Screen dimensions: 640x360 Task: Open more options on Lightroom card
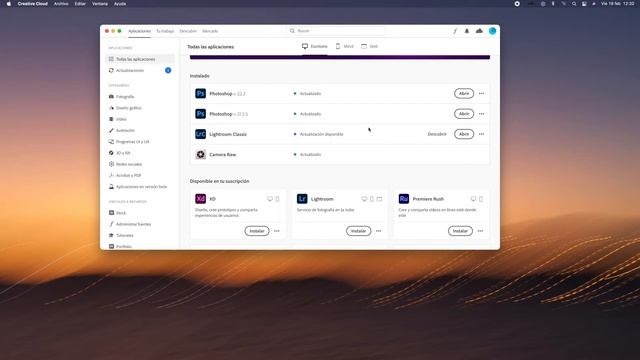coord(379,231)
